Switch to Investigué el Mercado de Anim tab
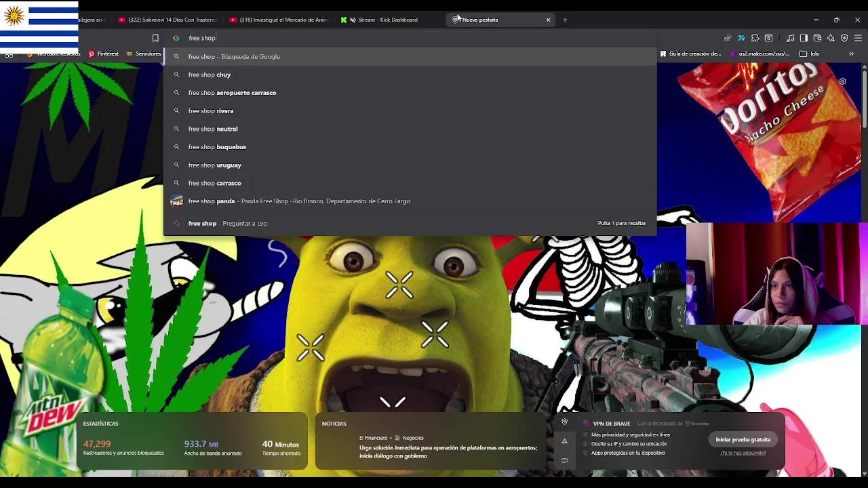The height and width of the screenshot is (488, 868). click(x=278, y=20)
